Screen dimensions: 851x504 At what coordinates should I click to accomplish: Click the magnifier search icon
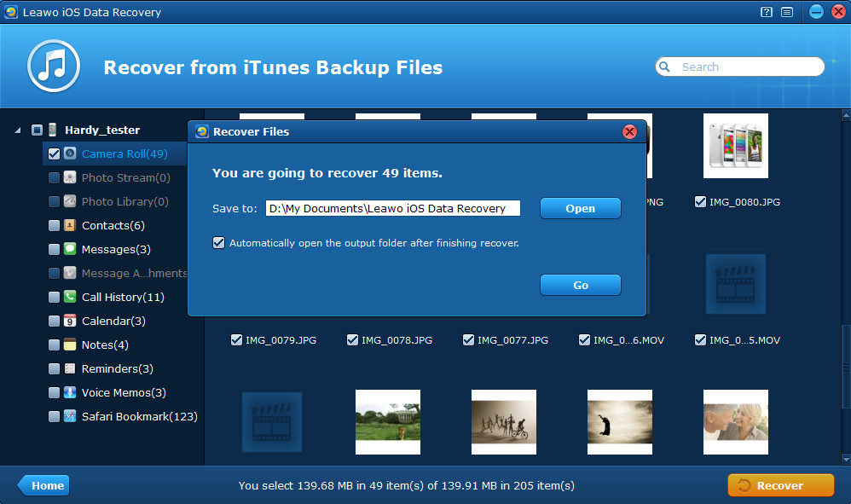(664, 67)
